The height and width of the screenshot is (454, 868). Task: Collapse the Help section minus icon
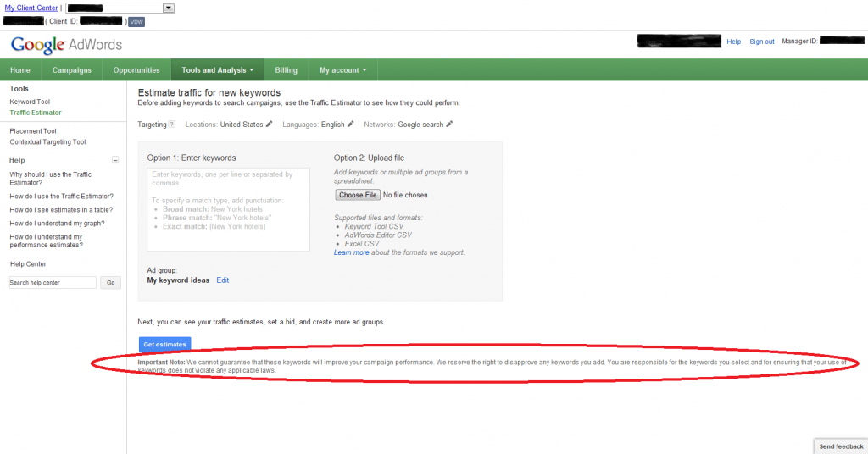click(115, 160)
